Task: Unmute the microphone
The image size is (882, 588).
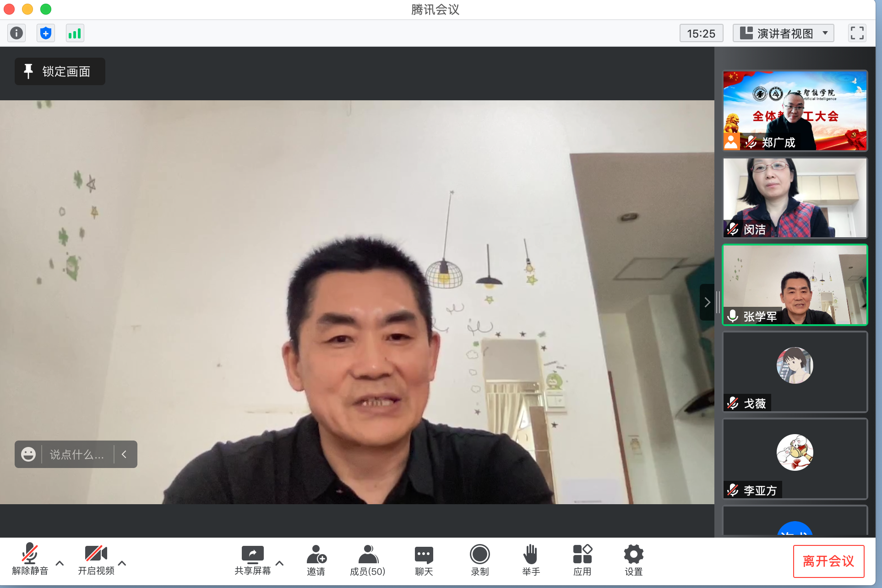Action: click(x=30, y=560)
